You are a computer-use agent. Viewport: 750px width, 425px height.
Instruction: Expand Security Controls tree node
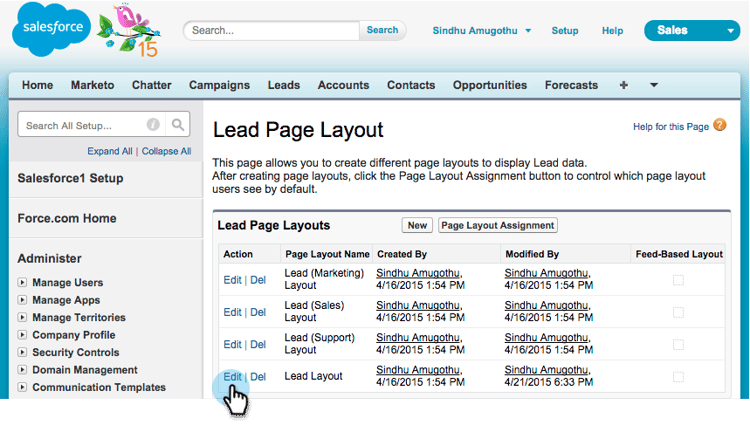22,352
